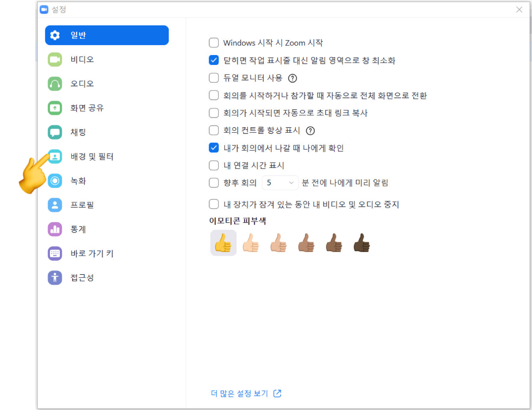Select medium-light thumbs-up skin tone
This screenshot has width=532, height=410.
point(278,243)
